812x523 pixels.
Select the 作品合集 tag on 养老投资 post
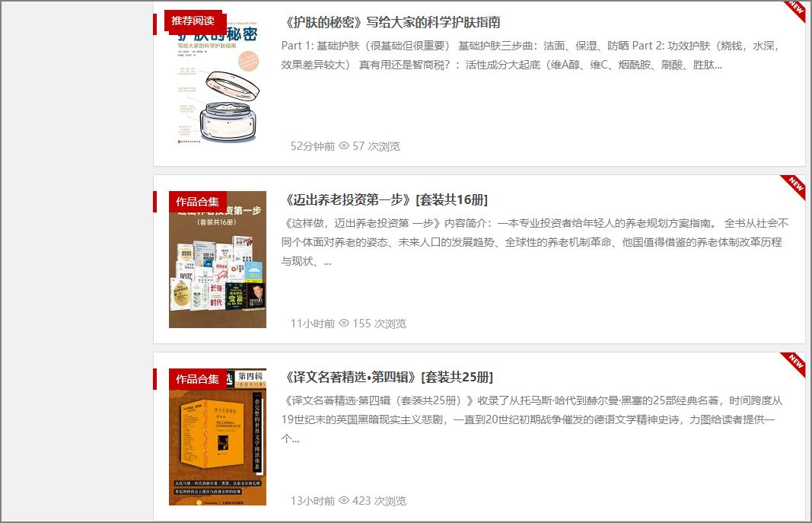click(197, 202)
